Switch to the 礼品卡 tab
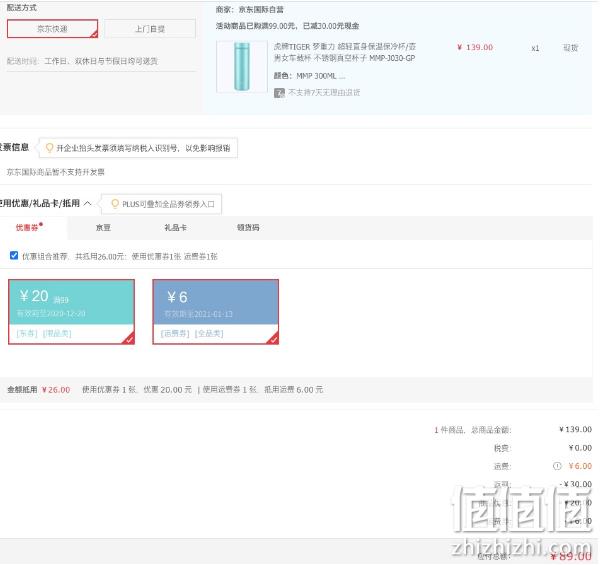This screenshot has height=565, width=601. coord(175,228)
